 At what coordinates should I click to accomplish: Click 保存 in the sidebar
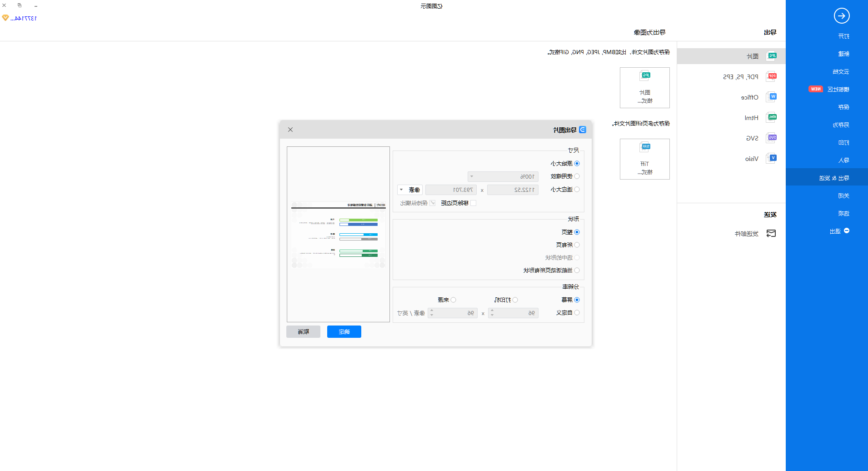[844, 107]
